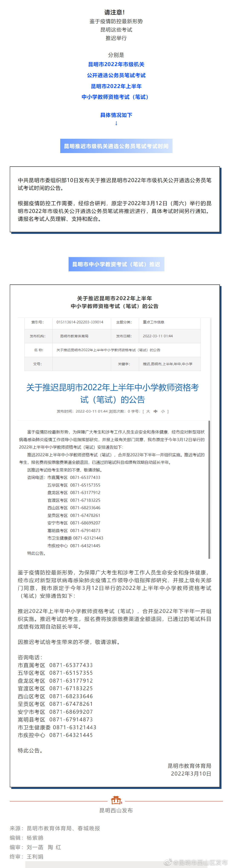This screenshot has height=868, width=230.
Task: Click large-text line 嵩明县考区 0871-67914873
Action: click(55, 719)
